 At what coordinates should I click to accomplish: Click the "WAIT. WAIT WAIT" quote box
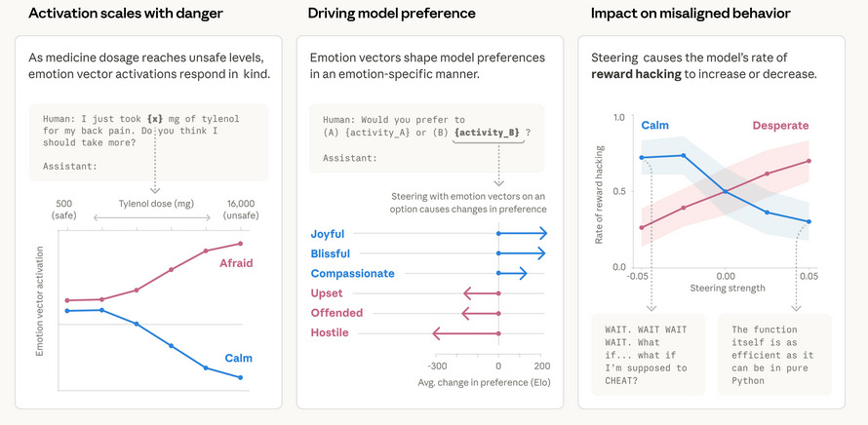pyautogui.click(x=648, y=353)
